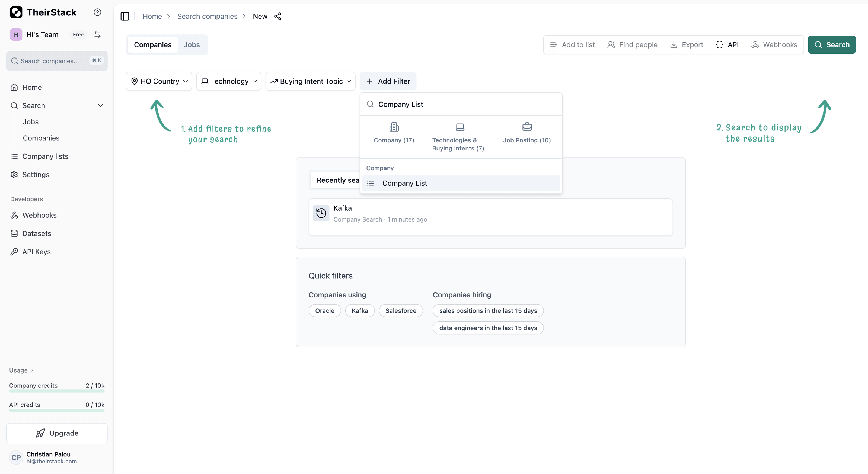Apply the Salesforce quick filter chip

[400, 310]
